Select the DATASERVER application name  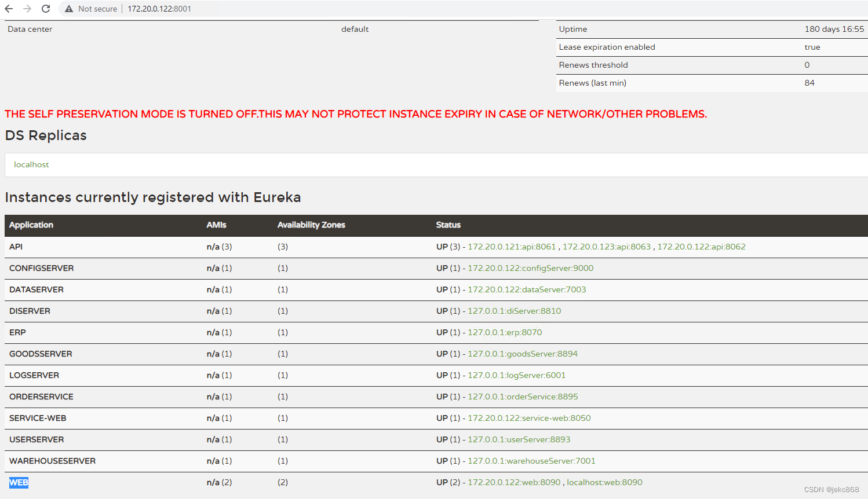(37, 289)
